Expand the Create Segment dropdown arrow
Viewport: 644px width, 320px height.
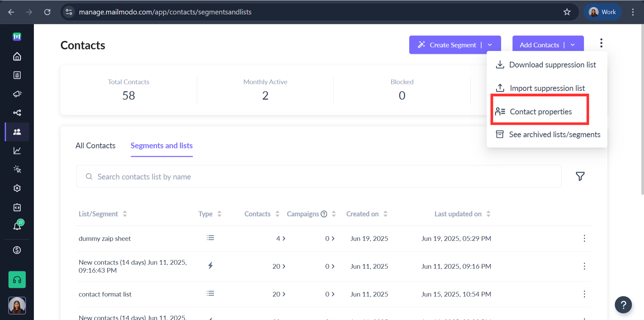(x=490, y=45)
